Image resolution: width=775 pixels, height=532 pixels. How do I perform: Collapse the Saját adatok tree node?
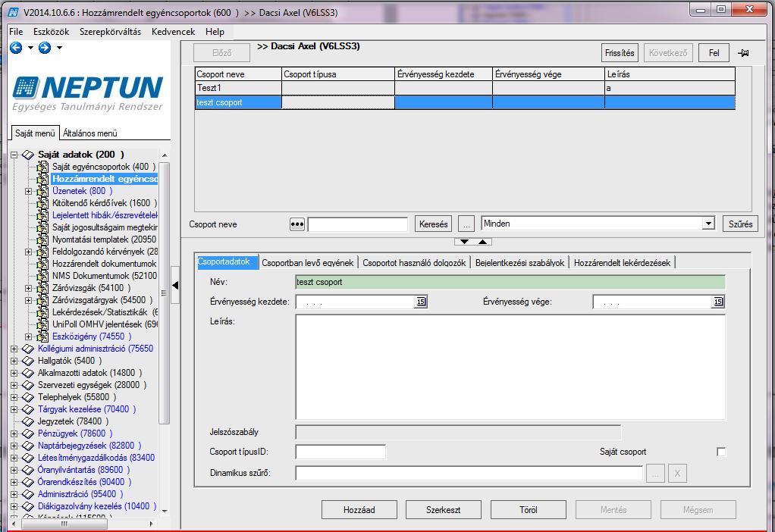coord(14,155)
